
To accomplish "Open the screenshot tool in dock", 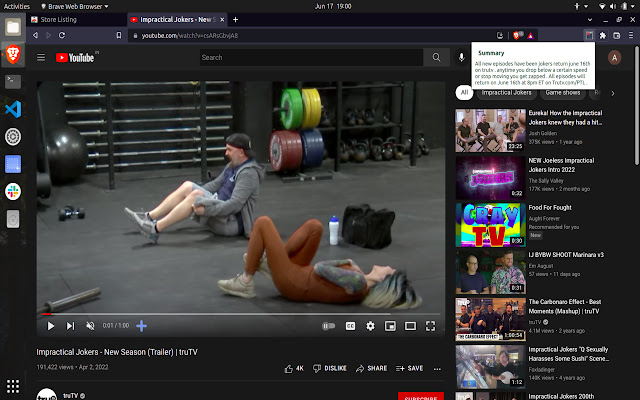I will [13, 164].
